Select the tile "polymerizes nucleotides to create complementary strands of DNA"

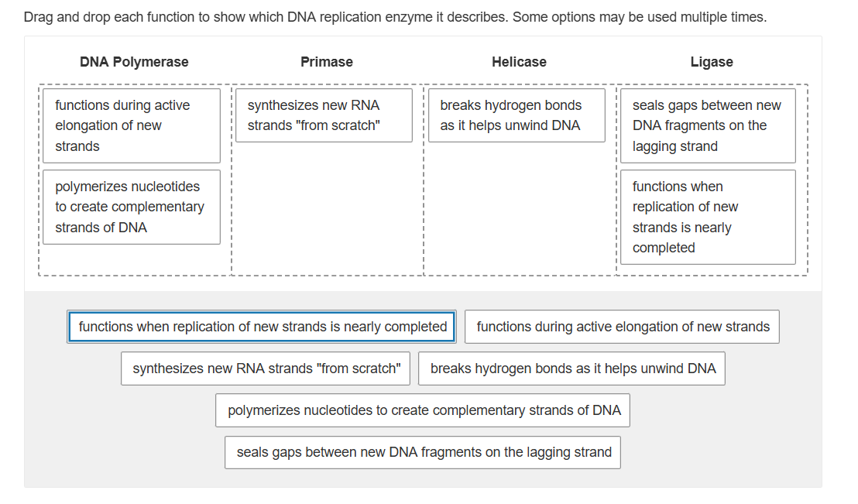(x=422, y=410)
